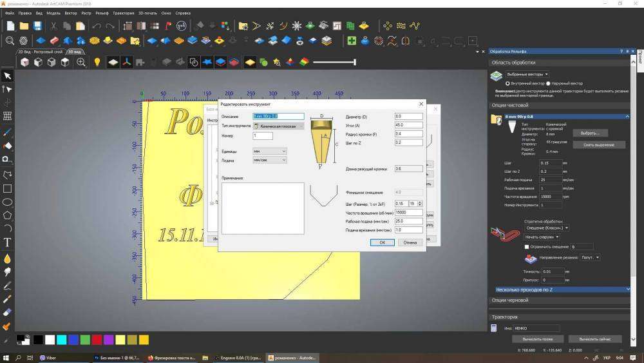
Task: Click the magnifier zoom-in icon in 3D view toolbar
Action: 81,63
